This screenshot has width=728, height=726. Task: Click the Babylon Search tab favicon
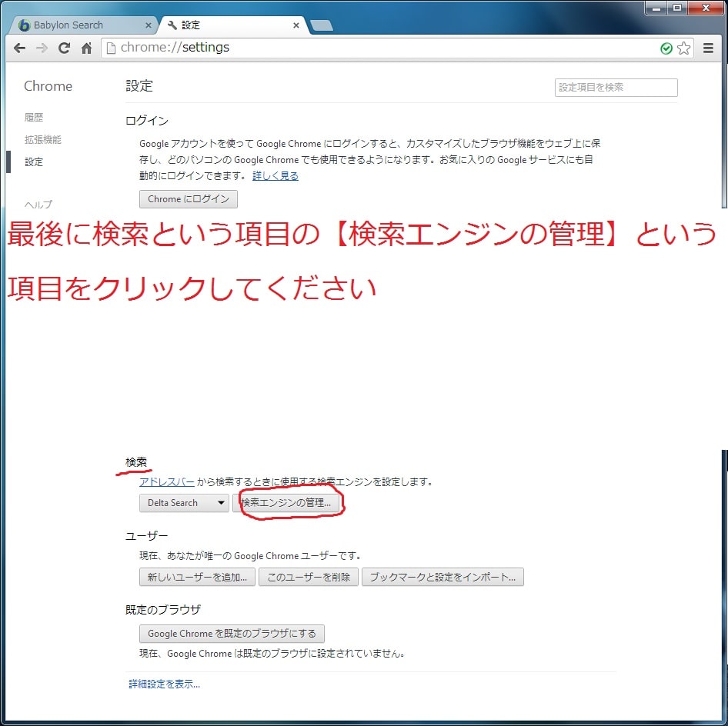(24, 25)
